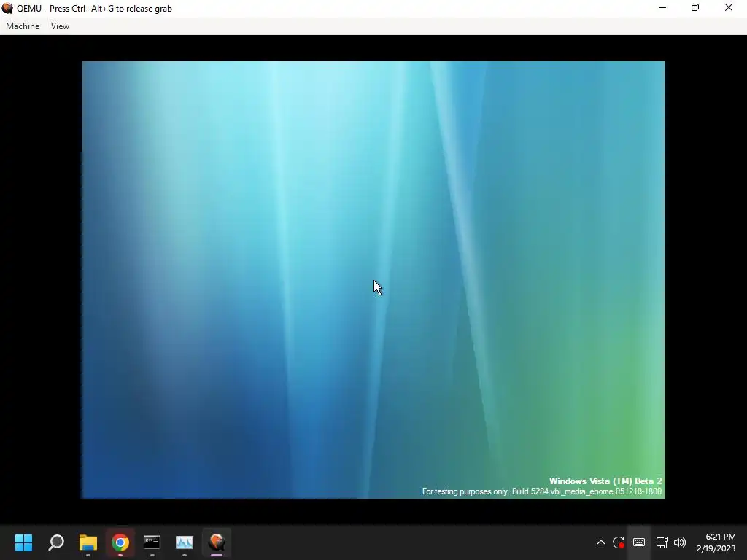Screen dimensions: 747x560
Task: Open the performance monitor taskbar icon
Action: tap(185, 542)
